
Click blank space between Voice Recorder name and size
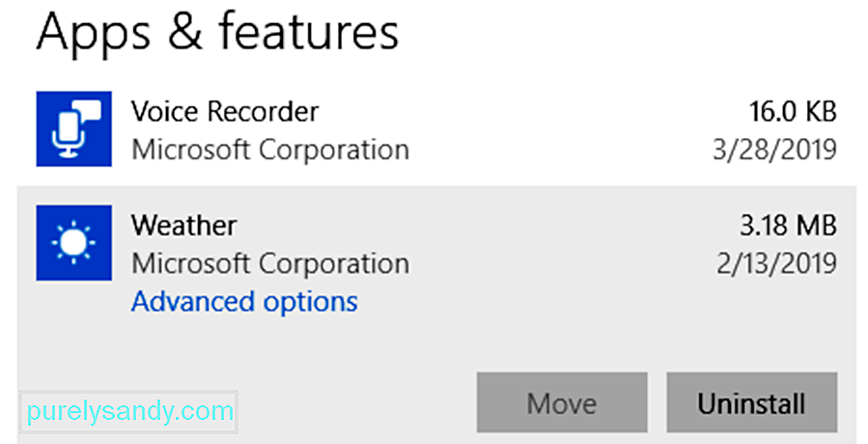(x=531, y=112)
